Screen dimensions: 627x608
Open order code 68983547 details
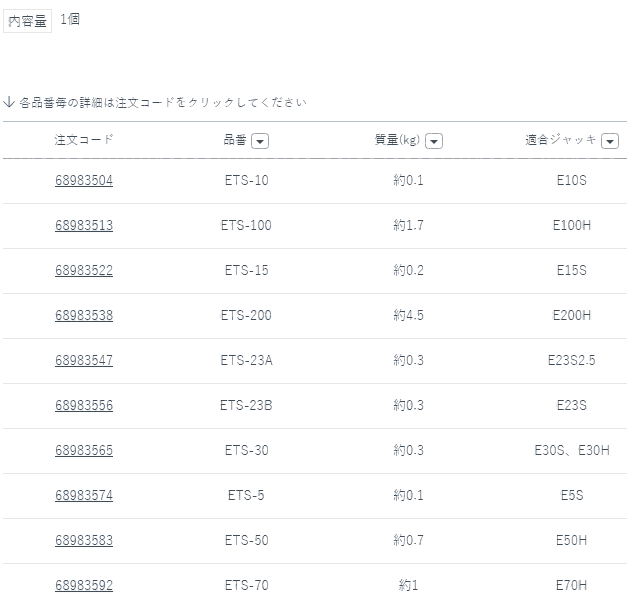coord(84,361)
